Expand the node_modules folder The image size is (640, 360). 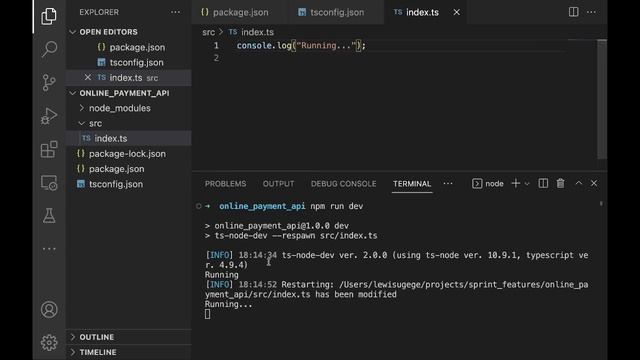tap(129, 108)
